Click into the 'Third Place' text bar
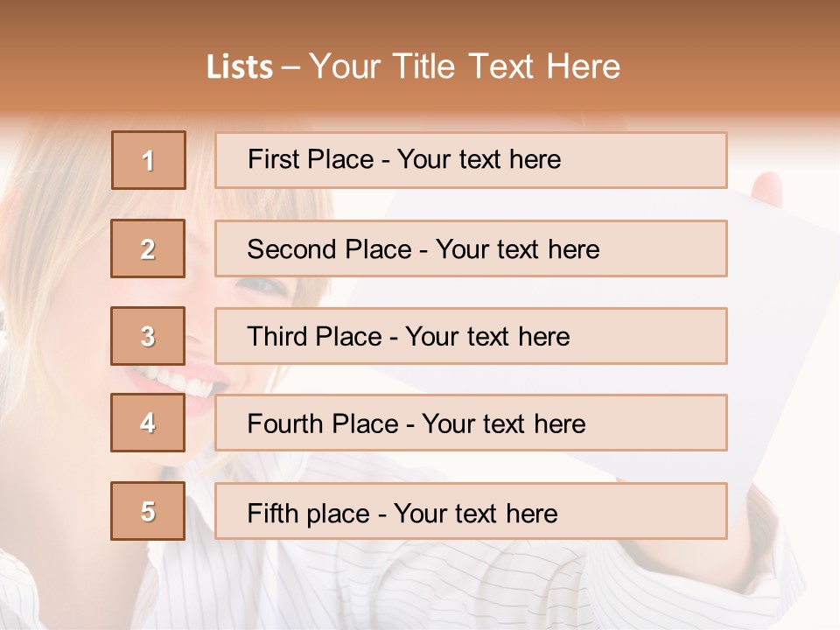Image resolution: width=840 pixels, height=630 pixels. [x=471, y=336]
